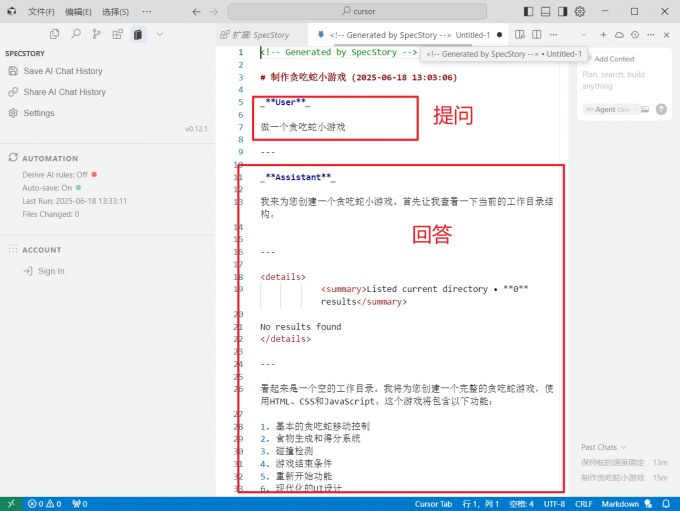Click the cursor search box in title bar
Image resolution: width=680 pixels, height=511 pixels.
[x=357, y=11]
